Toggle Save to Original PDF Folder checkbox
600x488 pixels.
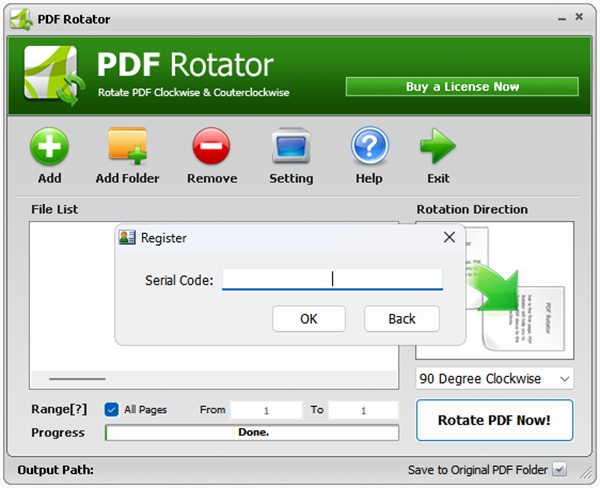560,469
